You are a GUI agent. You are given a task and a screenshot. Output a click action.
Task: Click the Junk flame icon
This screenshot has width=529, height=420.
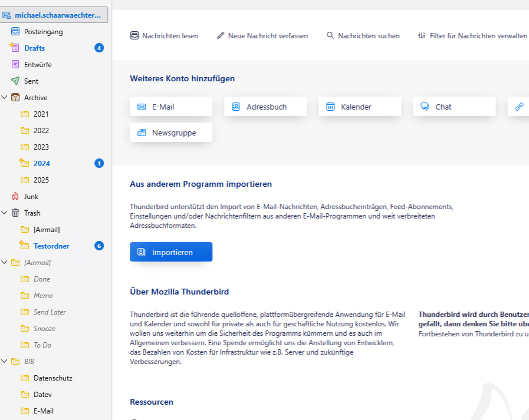pos(15,197)
